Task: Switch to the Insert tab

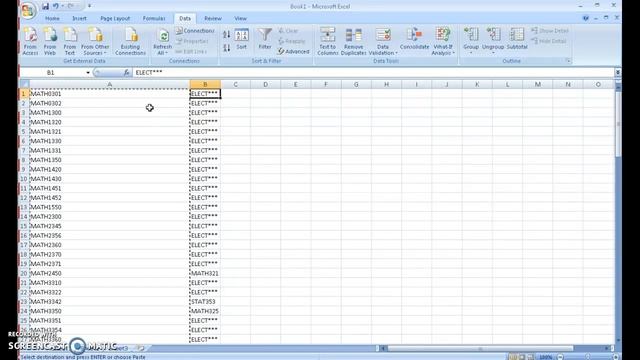Action: point(79,18)
